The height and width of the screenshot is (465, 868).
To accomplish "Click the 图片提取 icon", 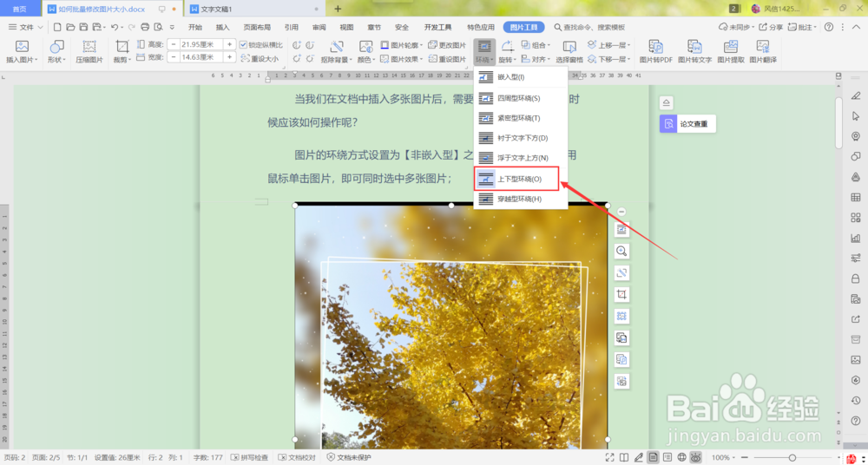I will pyautogui.click(x=731, y=47).
